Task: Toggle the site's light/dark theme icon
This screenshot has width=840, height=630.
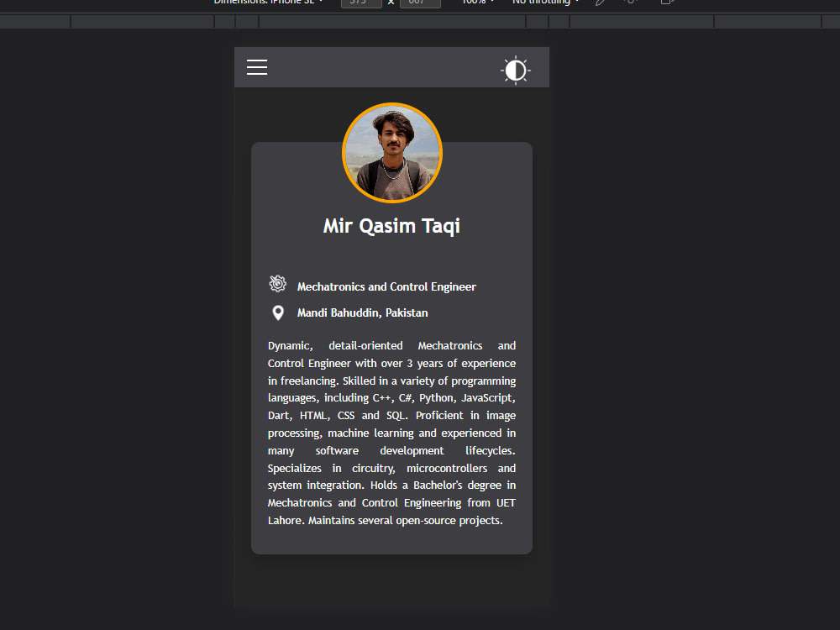Action: (x=515, y=71)
